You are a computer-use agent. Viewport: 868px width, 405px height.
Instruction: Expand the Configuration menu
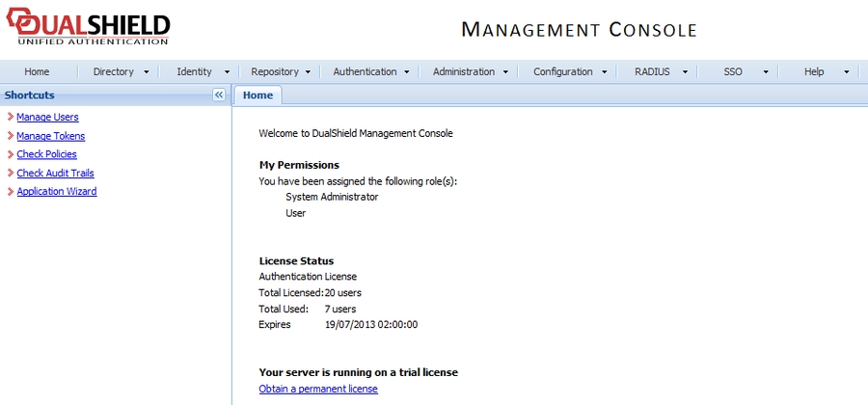[569, 71]
